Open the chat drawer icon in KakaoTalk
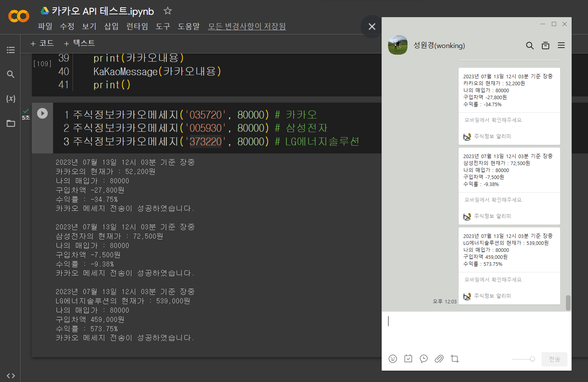Image resolution: width=588 pixels, height=382 pixels. click(545, 46)
